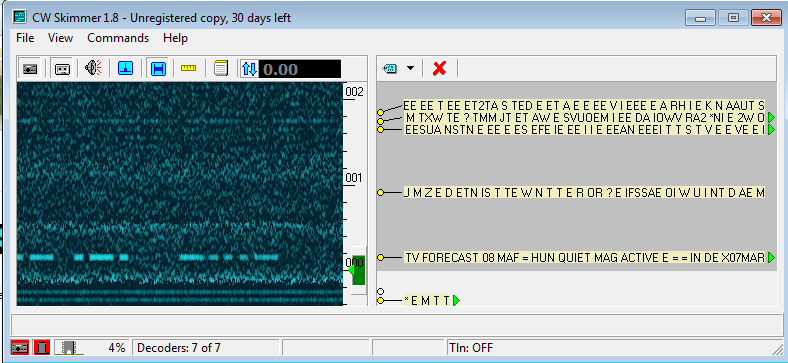Click the blue up/down arrows frequency icon
Image resolution: width=788 pixels, height=363 pixels.
point(249,69)
